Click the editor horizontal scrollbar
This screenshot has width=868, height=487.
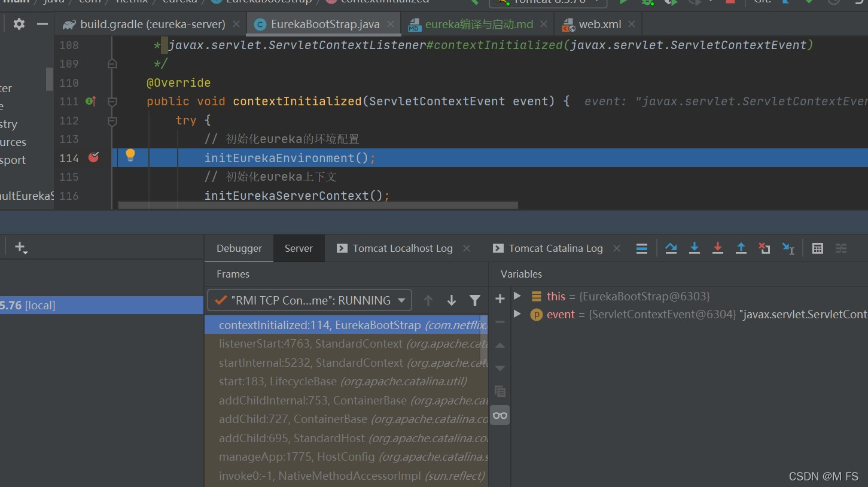(x=318, y=205)
